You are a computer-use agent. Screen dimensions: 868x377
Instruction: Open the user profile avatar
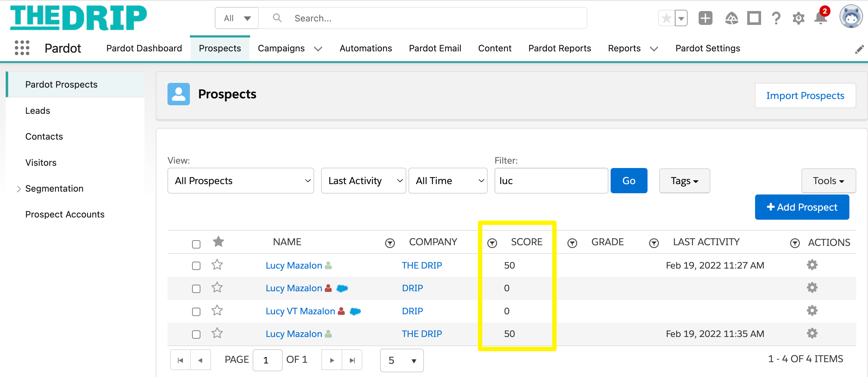coord(851,17)
